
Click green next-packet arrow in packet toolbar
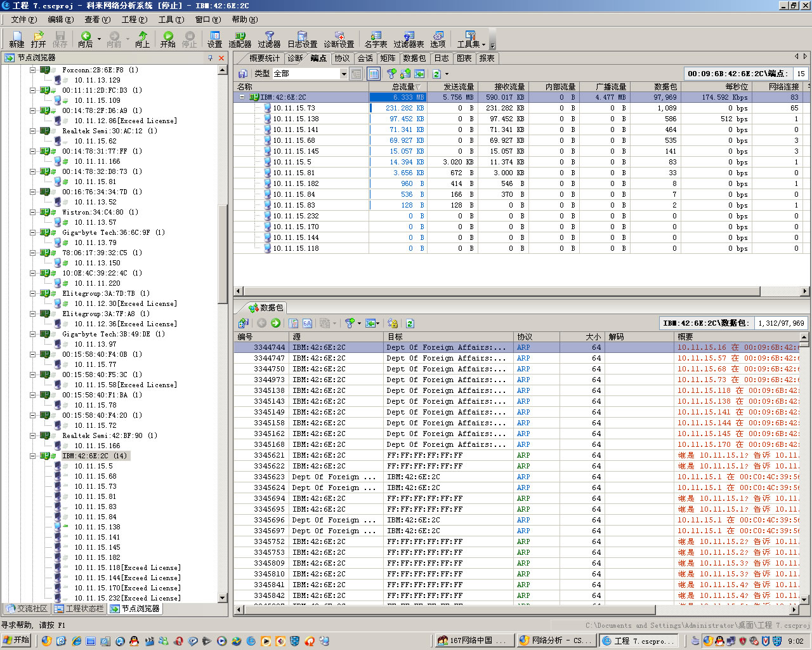point(275,323)
